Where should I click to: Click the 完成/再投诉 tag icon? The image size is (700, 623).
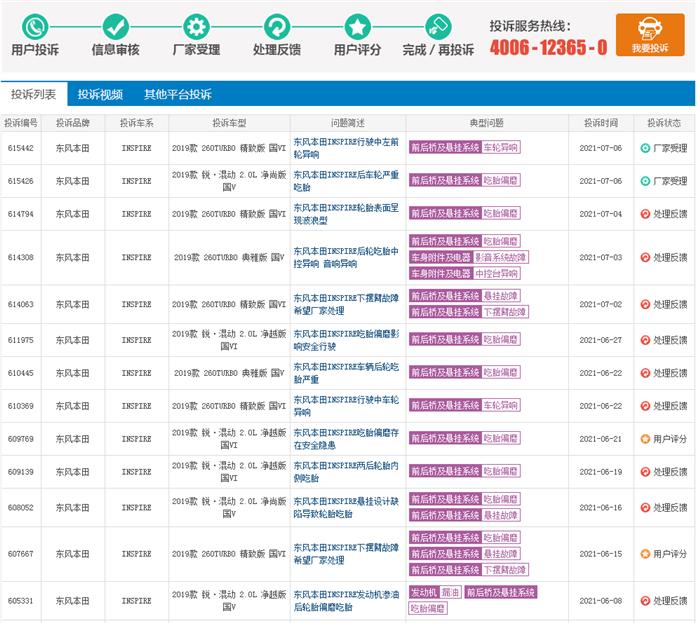coord(438,27)
